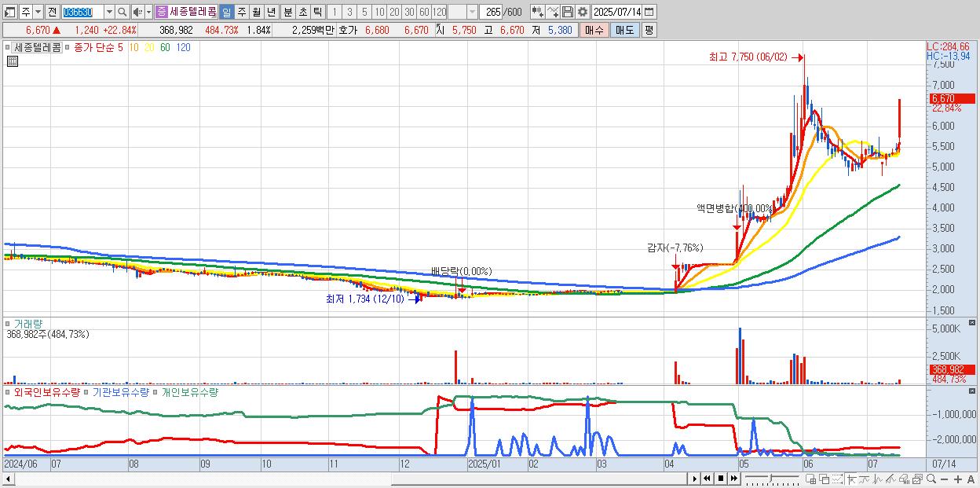The image size is (980, 488).
Task: Select 주 weekly chart period
Action: (x=241, y=12)
